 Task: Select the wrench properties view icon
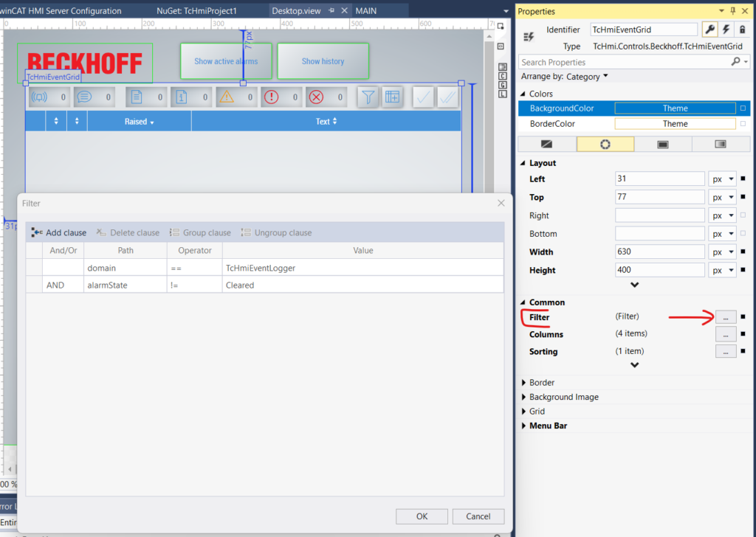click(709, 30)
